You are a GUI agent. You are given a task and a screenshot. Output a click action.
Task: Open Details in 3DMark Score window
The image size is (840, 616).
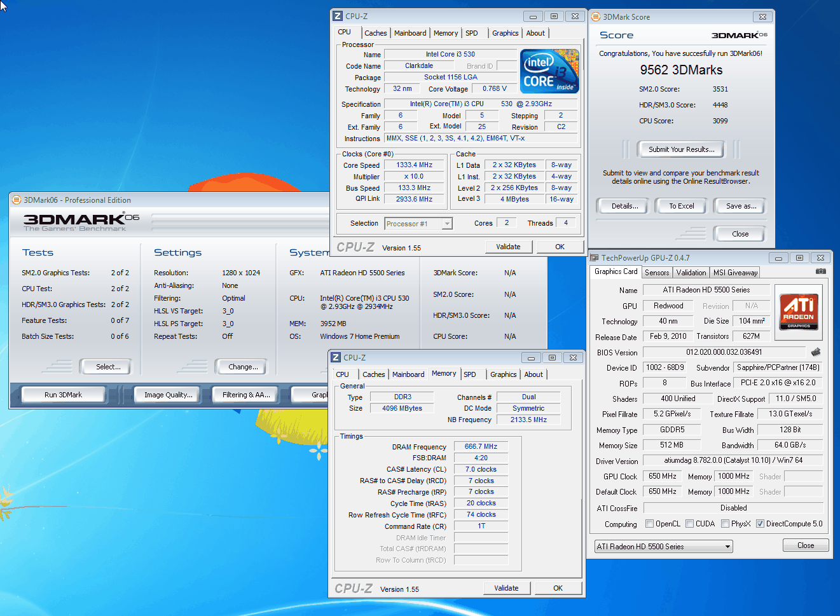(x=624, y=206)
